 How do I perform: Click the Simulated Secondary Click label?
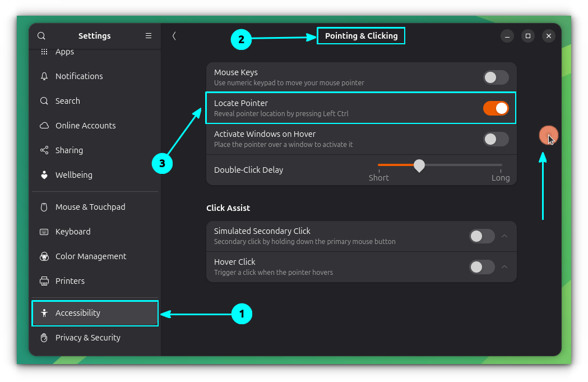(262, 231)
